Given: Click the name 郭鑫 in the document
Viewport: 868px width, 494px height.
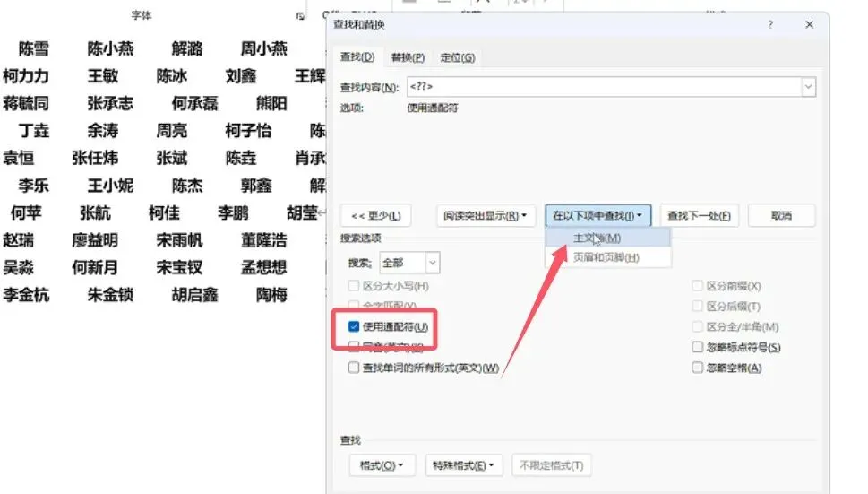Looking at the screenshot, I should pyautogui.click(x=256, y=186).
